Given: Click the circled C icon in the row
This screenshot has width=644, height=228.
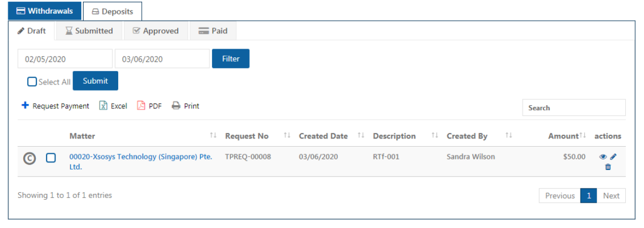Looking at the screenshot, I should [x=29, y=158].
